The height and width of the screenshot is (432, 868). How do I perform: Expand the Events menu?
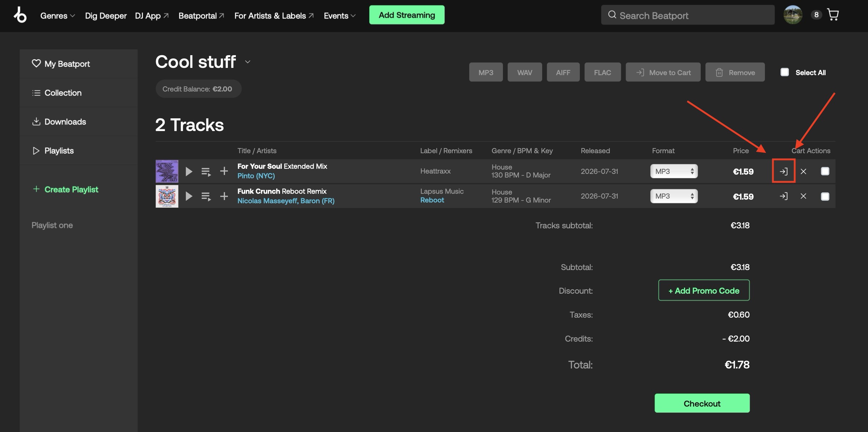[x=340, y=16]
